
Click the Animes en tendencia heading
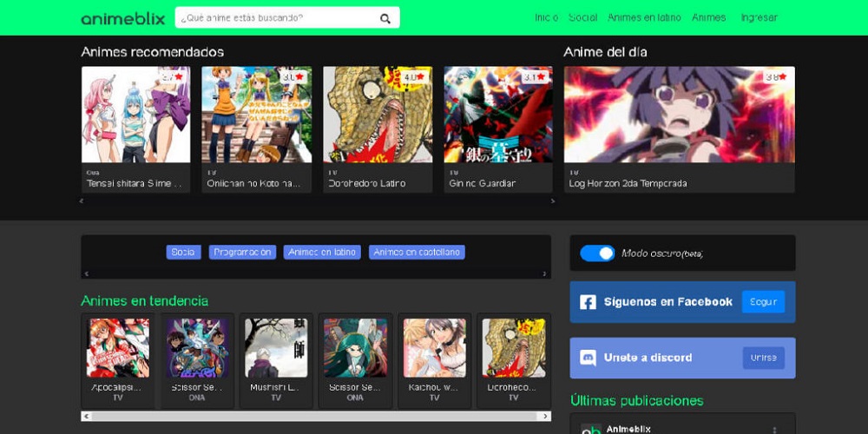(x=144, y=300)
